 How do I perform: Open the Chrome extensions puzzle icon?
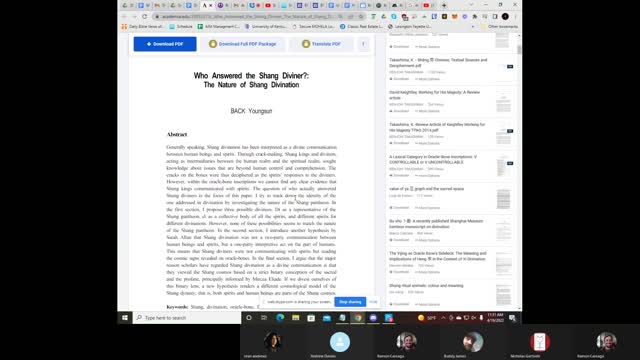[x=475, y=16]
